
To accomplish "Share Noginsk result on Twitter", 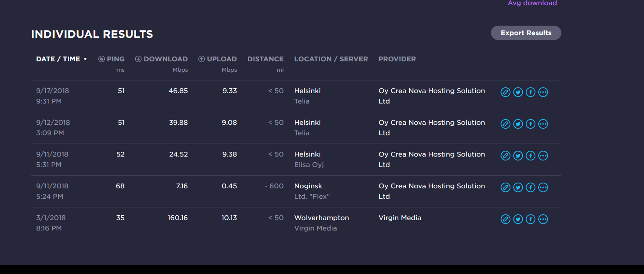I will (x=518, y=187).
